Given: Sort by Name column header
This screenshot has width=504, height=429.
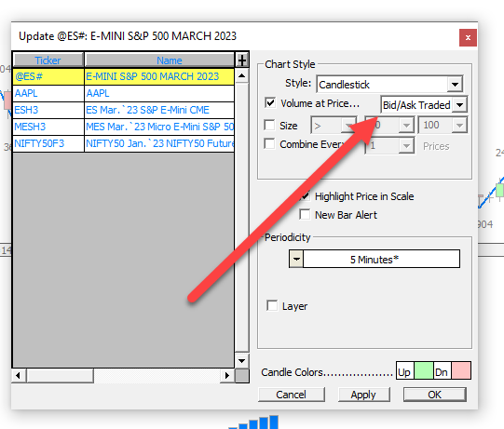Looking at the screenshot, I should (159, 60).
